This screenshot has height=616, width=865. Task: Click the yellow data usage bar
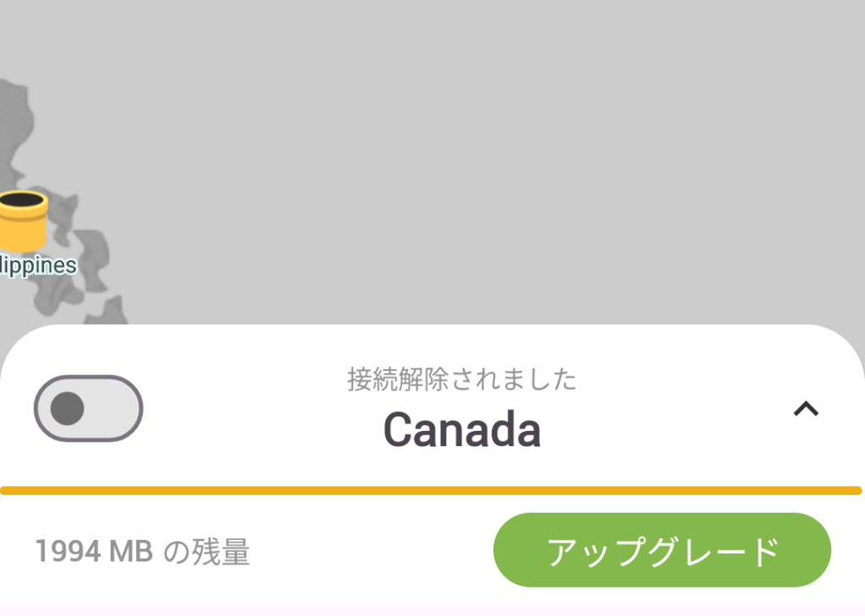431,491
